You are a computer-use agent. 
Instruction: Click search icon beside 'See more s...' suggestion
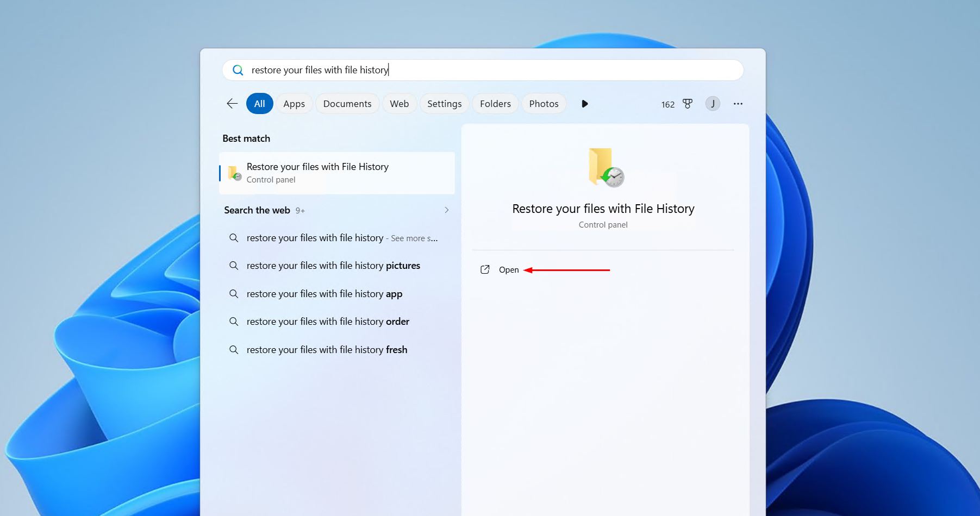point(234,238)
